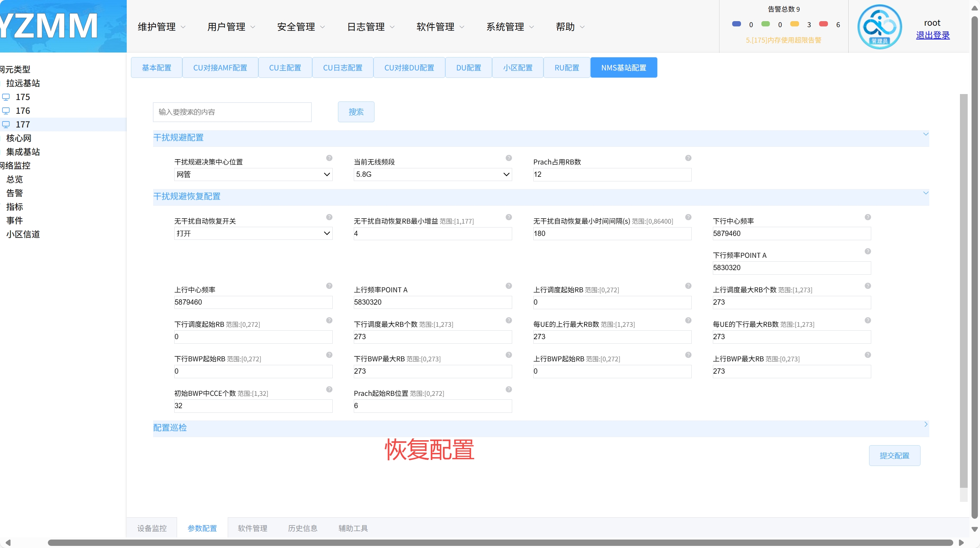980x548 pixels.
Task: Click help icon for 下行BWP最大RB
Action: pos(509,355)
